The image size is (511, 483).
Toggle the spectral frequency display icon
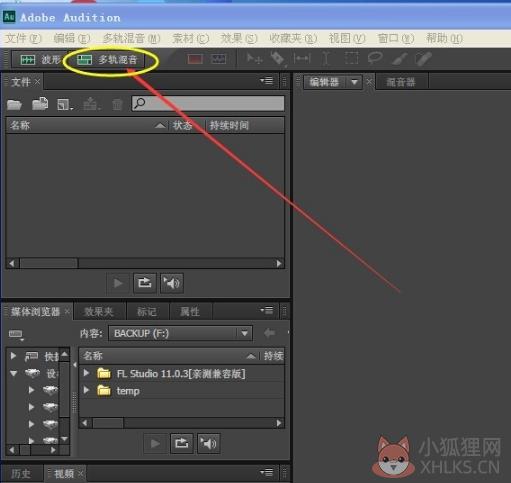click(x=195, y=59)
